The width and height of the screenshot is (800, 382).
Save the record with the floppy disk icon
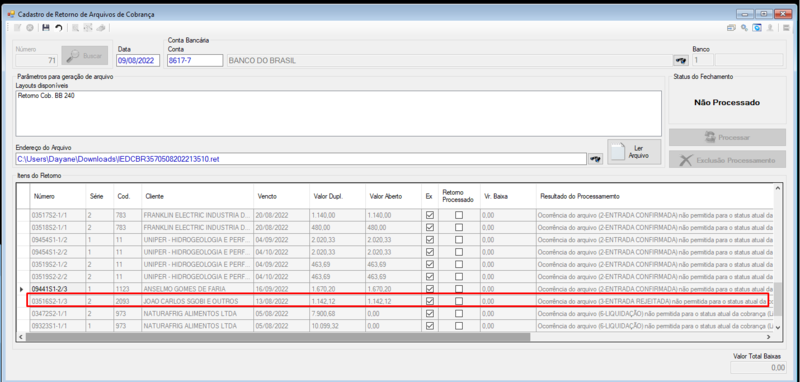(x=46, y=28)
